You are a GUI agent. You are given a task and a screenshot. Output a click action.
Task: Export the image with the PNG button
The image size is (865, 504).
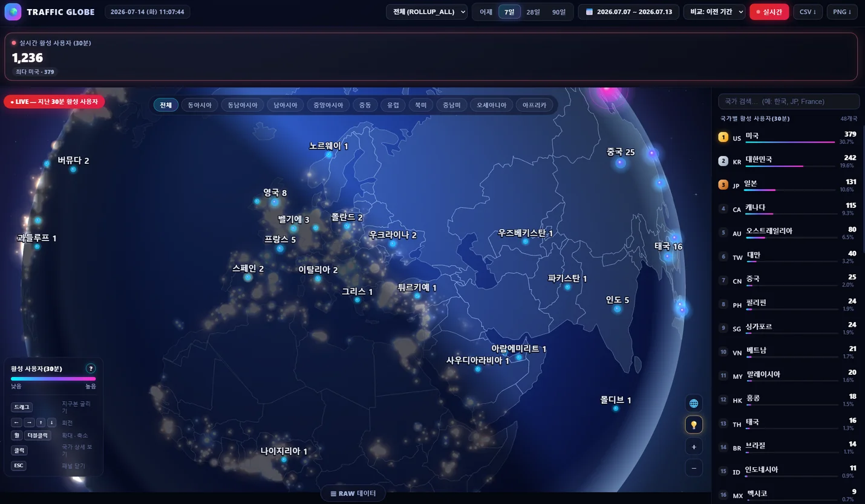(x=841, y=12)
